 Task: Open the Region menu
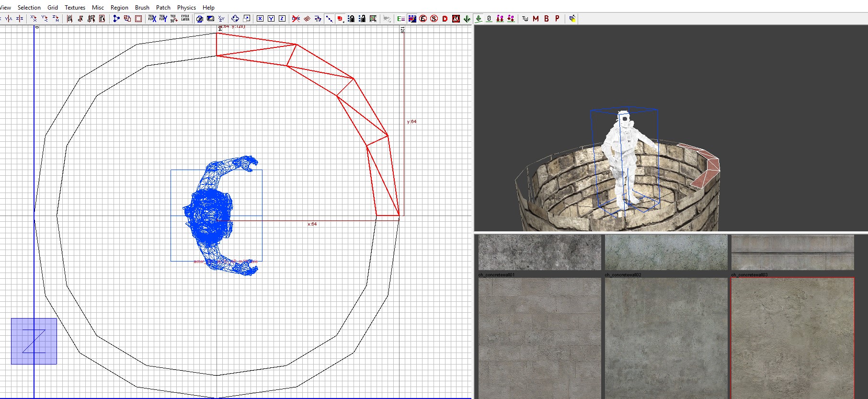(119, 8)
